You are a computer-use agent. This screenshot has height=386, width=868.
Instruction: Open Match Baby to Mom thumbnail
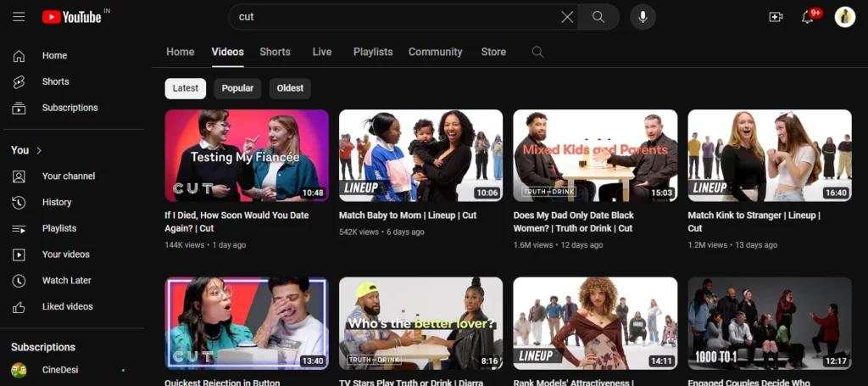coord(420,155)
